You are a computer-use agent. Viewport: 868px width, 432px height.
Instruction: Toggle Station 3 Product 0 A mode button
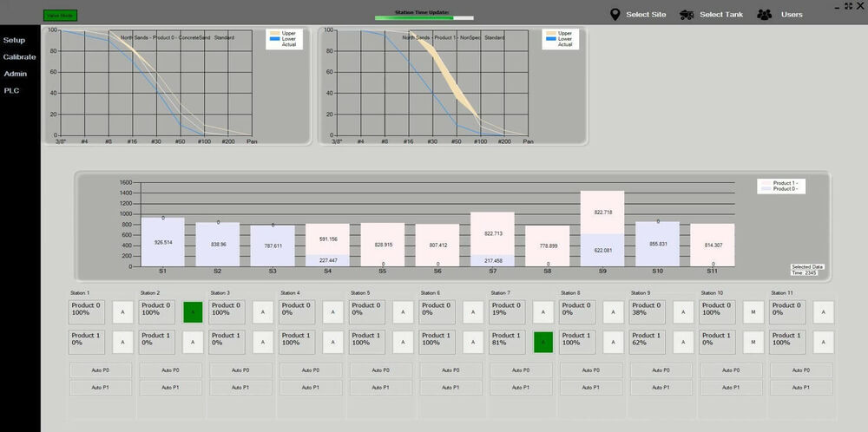pos(263,312)
